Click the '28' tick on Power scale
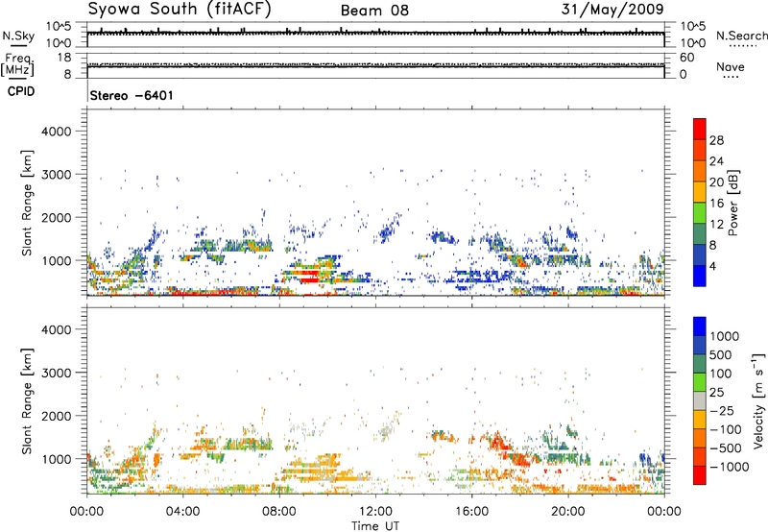The image size is (768, 532). tap(716, 140)
